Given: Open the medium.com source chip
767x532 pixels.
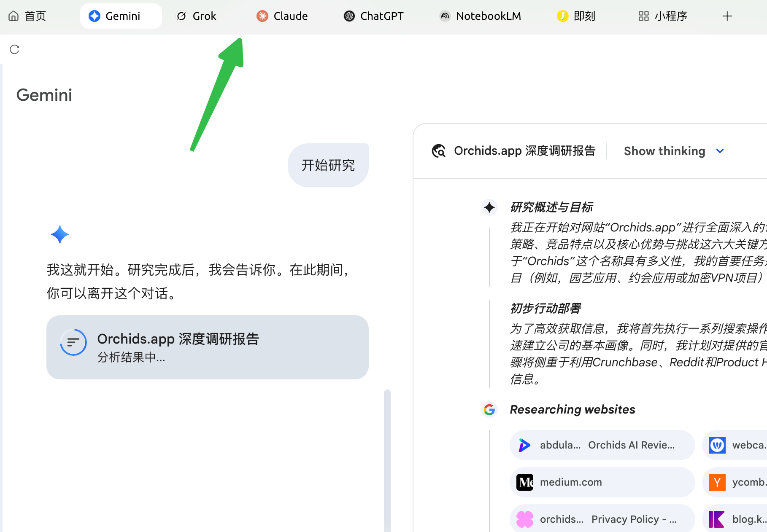Looking at the screenshot, I should coord(602,482).
